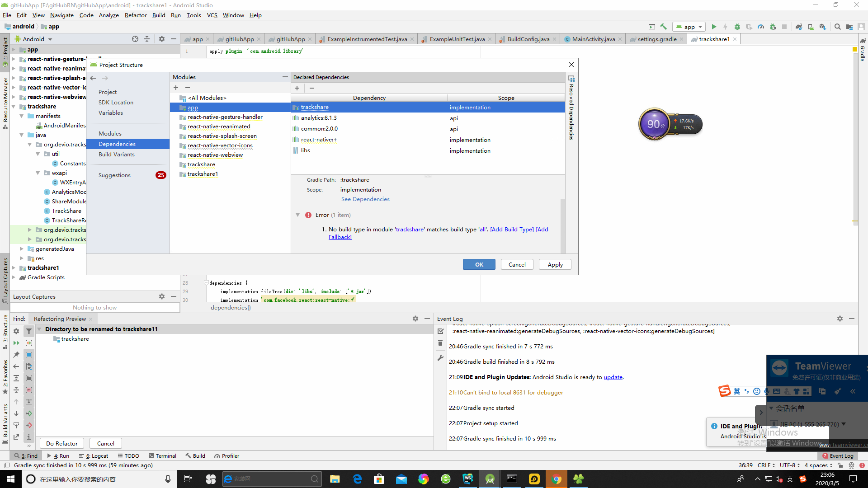This screenshot has height=488, width=868.
Task: Click the Profile app gauge icon
Action: click(761, 27)
